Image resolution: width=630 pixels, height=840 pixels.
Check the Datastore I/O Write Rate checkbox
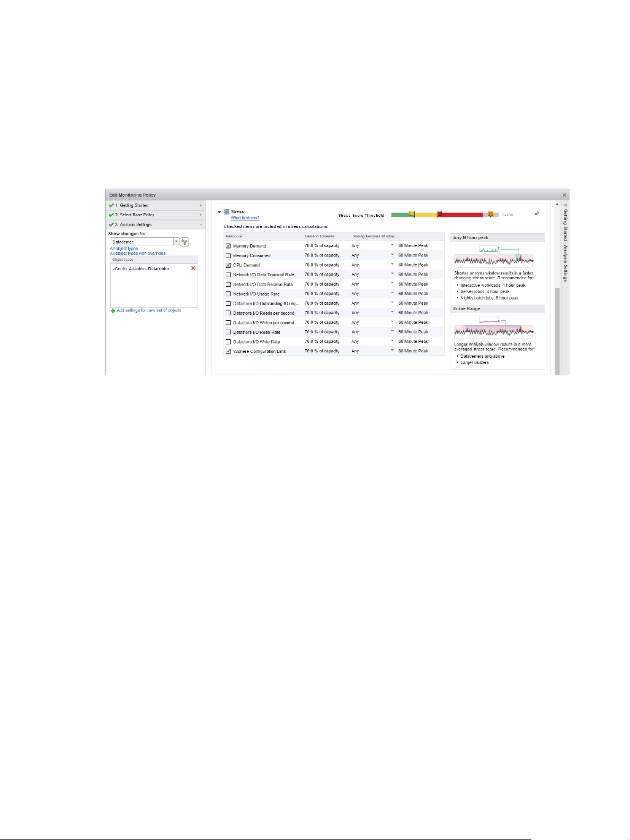(x=228, y=341)
